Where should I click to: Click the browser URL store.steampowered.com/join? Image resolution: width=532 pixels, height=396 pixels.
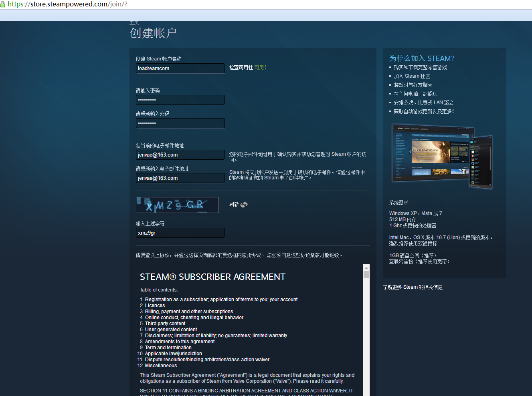tap(67, 4)
